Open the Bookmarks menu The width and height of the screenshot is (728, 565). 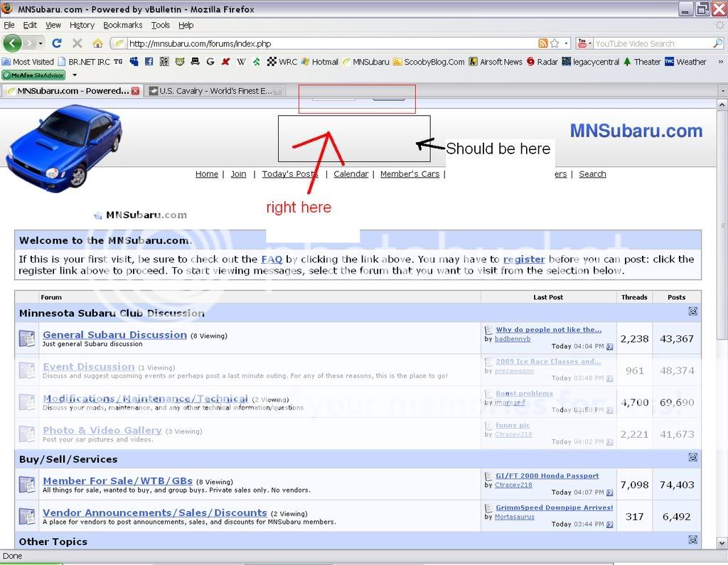[x=122, y=25]
